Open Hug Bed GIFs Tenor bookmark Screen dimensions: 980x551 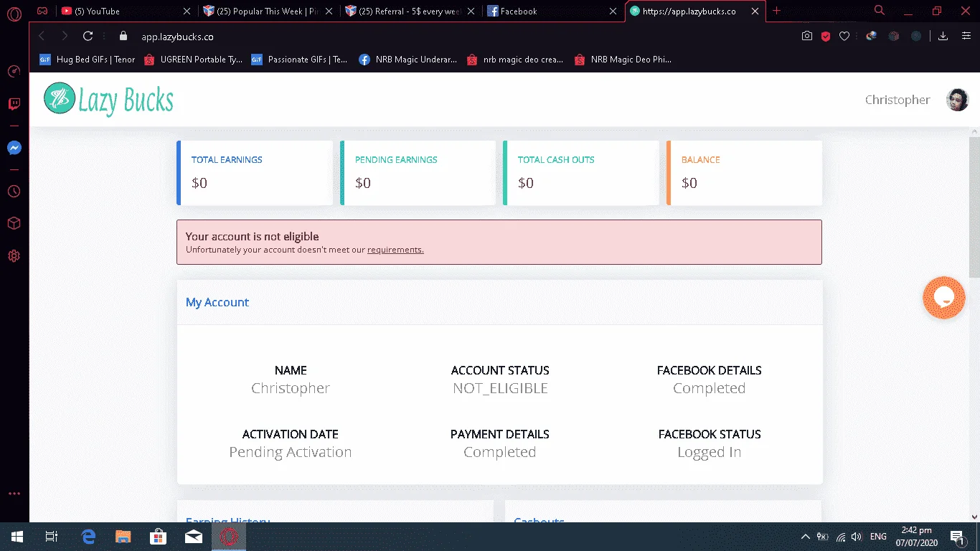coord(88,60)
